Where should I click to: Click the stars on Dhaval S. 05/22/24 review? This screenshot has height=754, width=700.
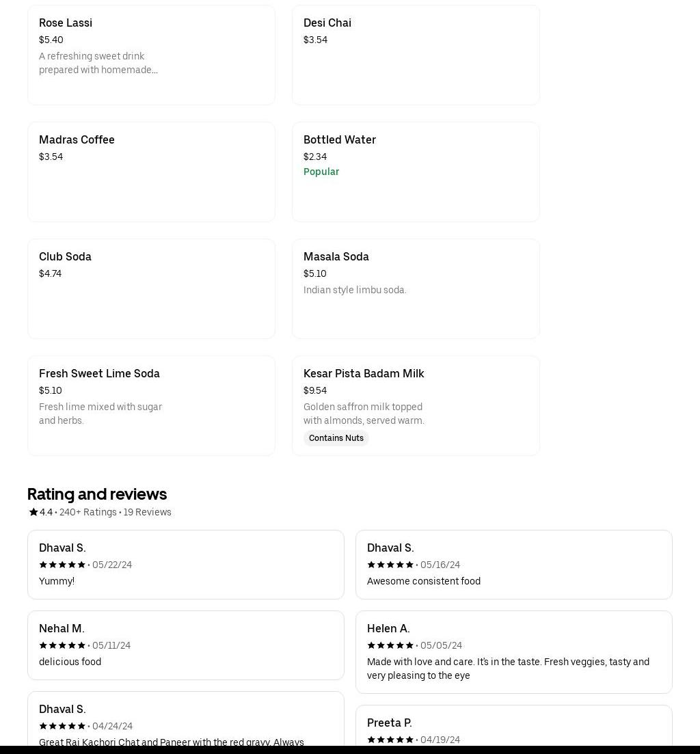coord(62,565)
